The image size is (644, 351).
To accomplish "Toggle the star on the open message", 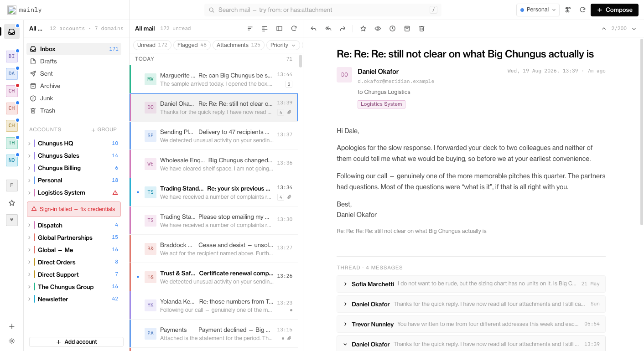I will [x=363, y=28].
